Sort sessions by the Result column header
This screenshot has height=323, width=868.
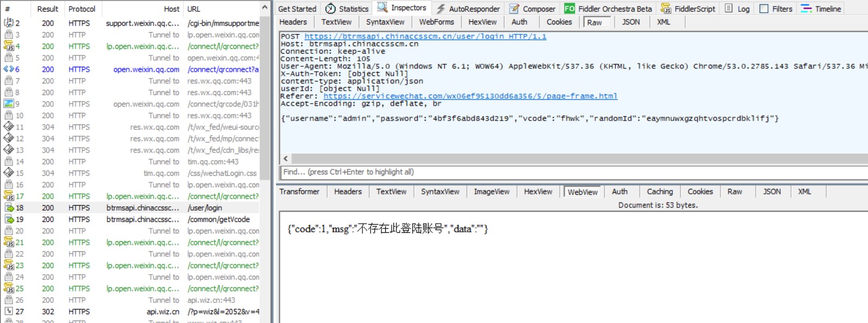coord(47,9)
